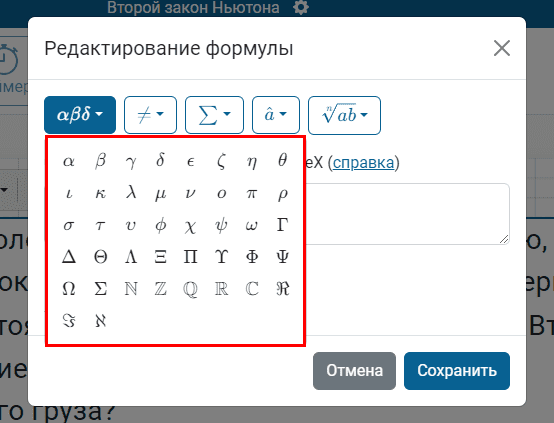Screen dimensions: 554x423
Task: Insert the lowercase phi symbol
Action: [161, 225]
